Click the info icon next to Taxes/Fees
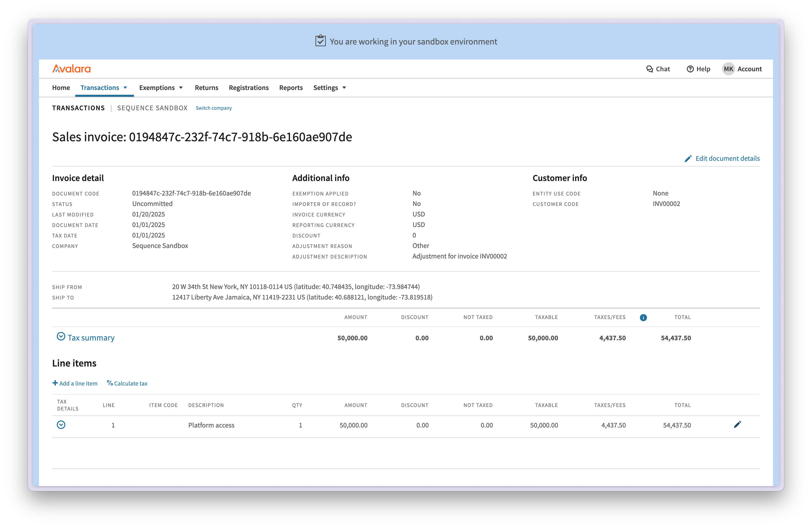This screenshot has height=528, width=812. [x=644, y=317]
